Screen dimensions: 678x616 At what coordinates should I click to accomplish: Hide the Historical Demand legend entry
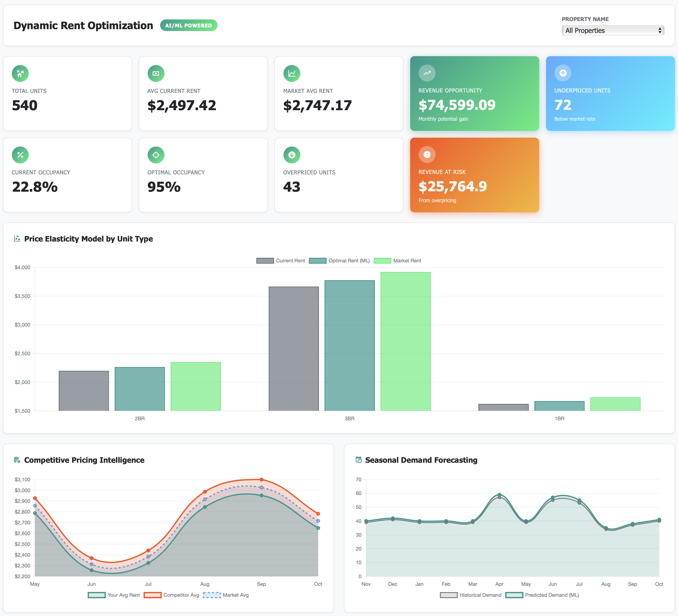click(471, 595)
